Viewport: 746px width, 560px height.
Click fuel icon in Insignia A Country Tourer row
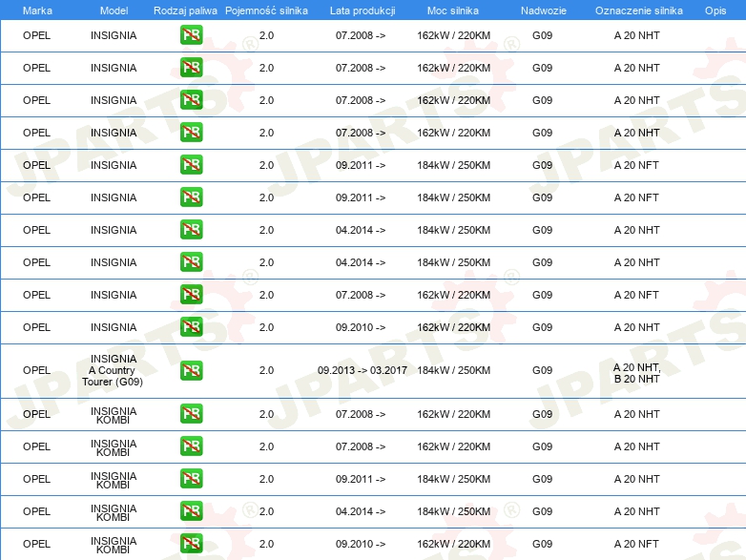[191, 370]
